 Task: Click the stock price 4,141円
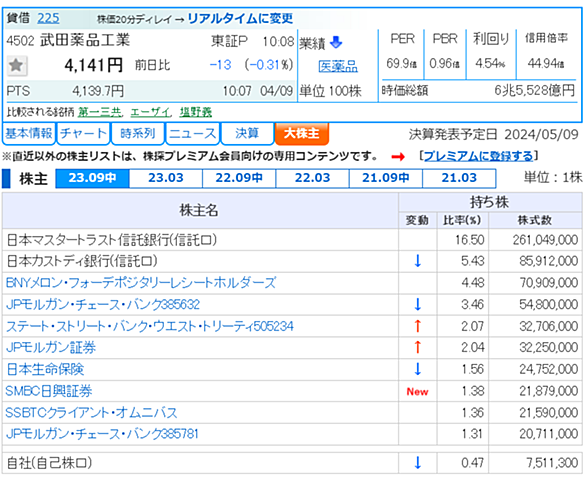[93, 66]
